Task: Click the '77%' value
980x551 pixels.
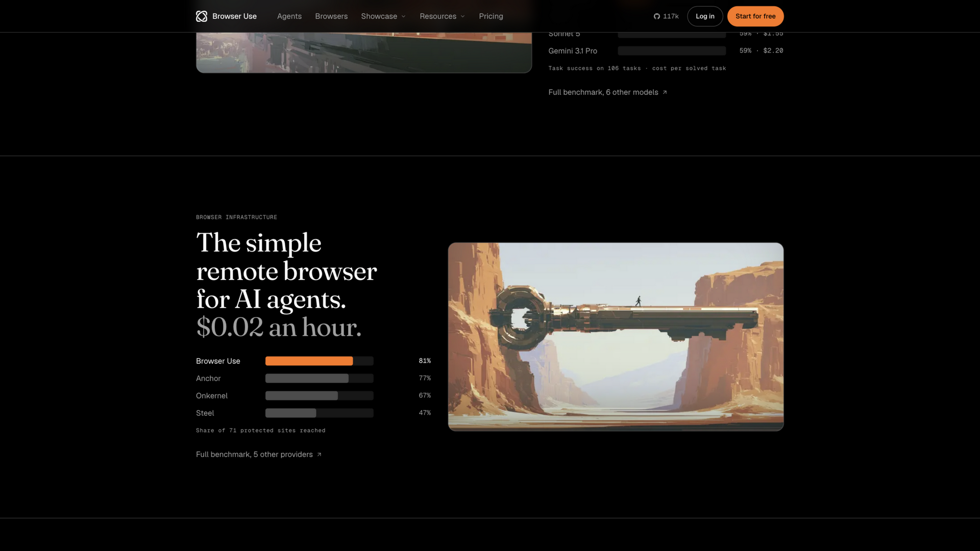Action: (x=425, y=378)
